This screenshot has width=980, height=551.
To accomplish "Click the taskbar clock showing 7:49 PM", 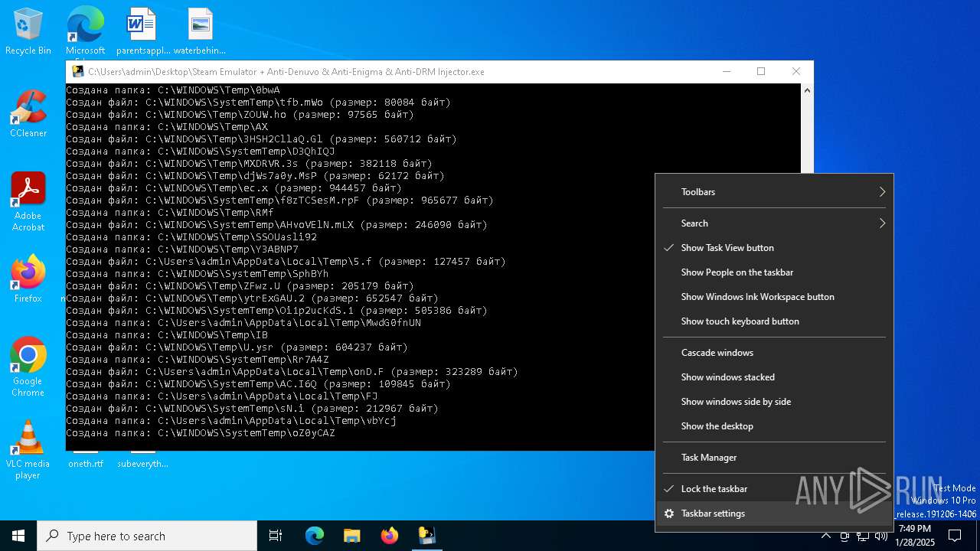I will (915, 536).
